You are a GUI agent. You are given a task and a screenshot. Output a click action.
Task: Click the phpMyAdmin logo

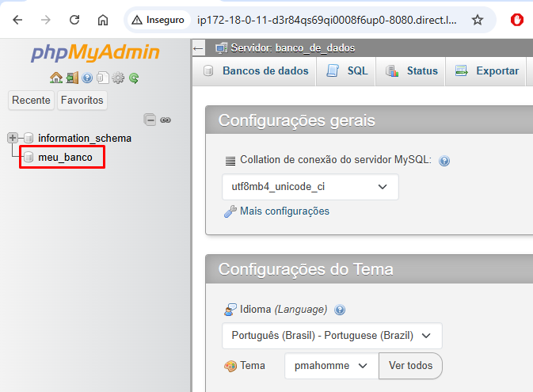[95, 52]
